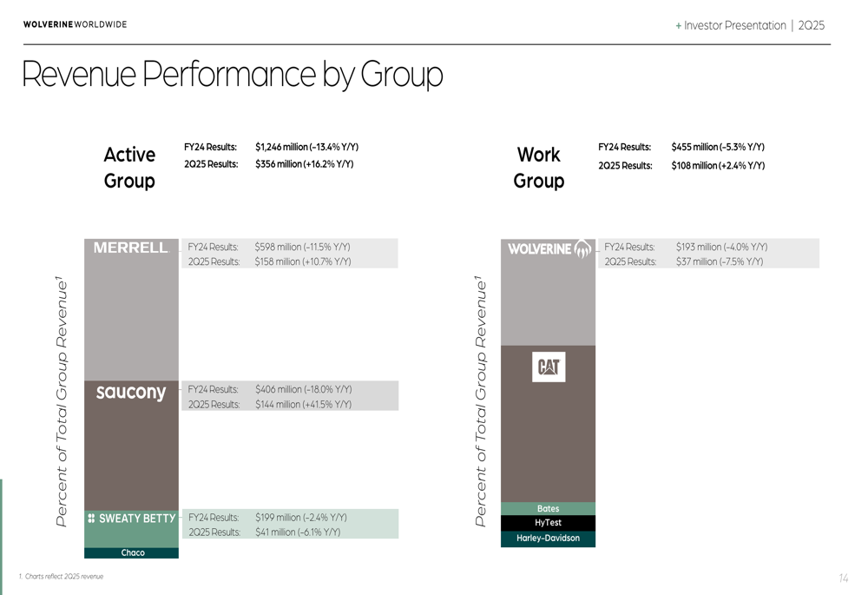Select the Chaco segment of Active chart

pos(131,553)
